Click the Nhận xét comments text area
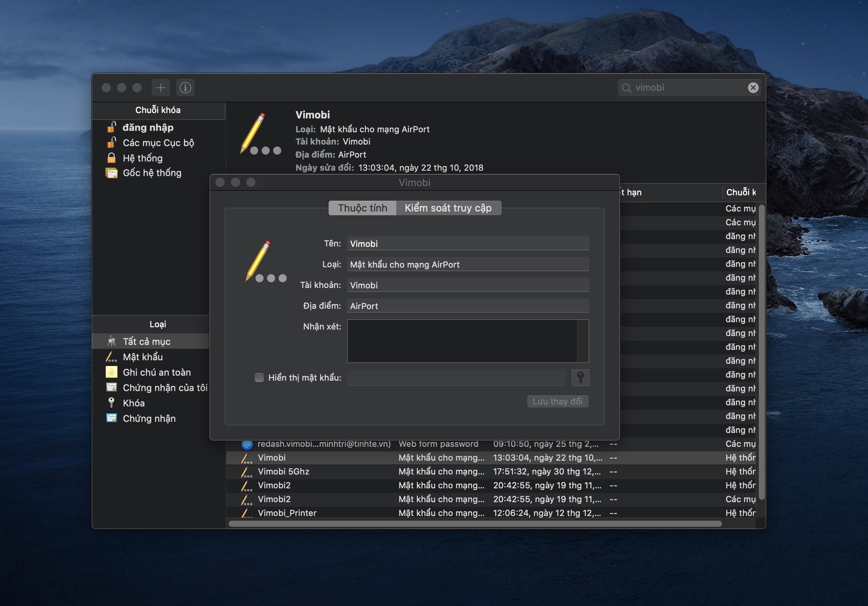868x606 pixels. 468,341
